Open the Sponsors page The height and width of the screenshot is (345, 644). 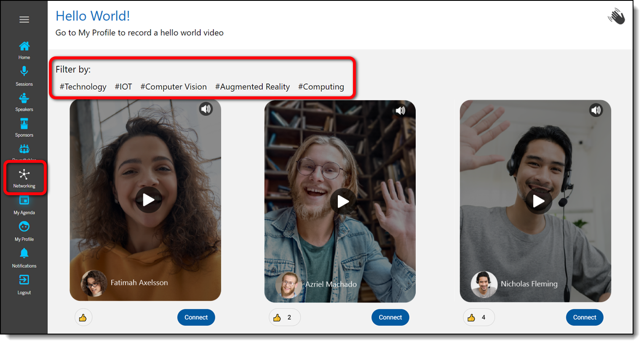(24, 124)
